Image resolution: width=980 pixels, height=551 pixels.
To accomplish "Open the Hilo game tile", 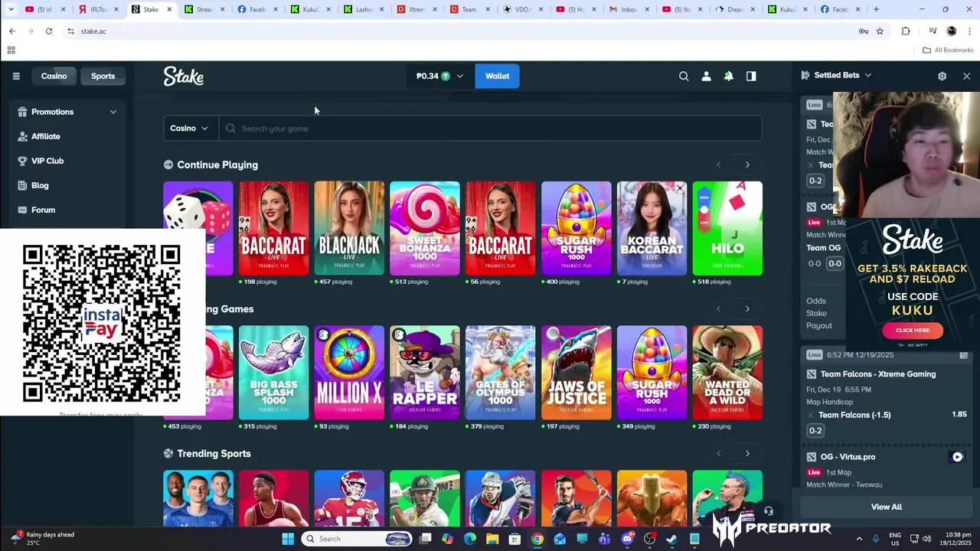I will point(727,228).
